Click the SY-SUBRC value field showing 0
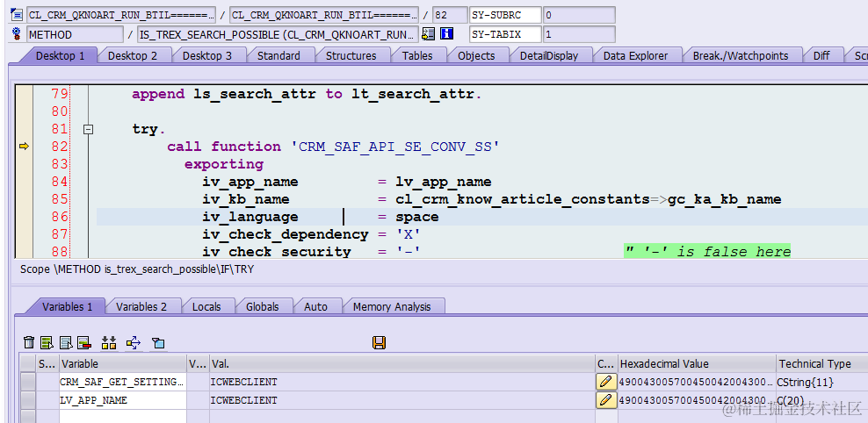Screen dimensions: 868x423 point(579,15)
